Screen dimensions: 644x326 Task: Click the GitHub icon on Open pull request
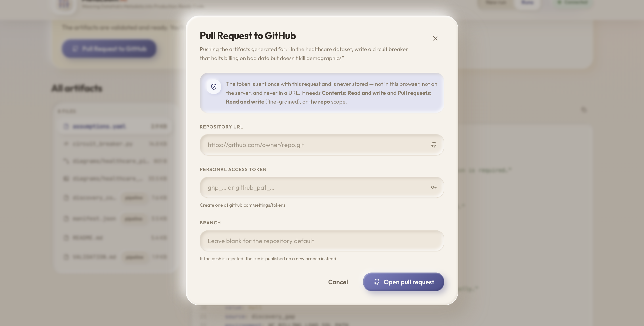[377, 282]
